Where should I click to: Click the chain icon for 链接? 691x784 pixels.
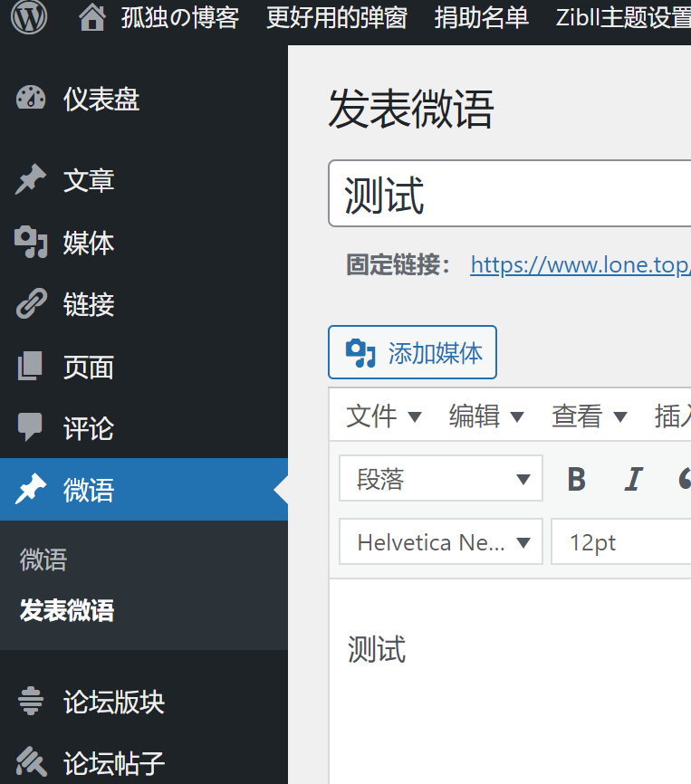coord(31,303)
